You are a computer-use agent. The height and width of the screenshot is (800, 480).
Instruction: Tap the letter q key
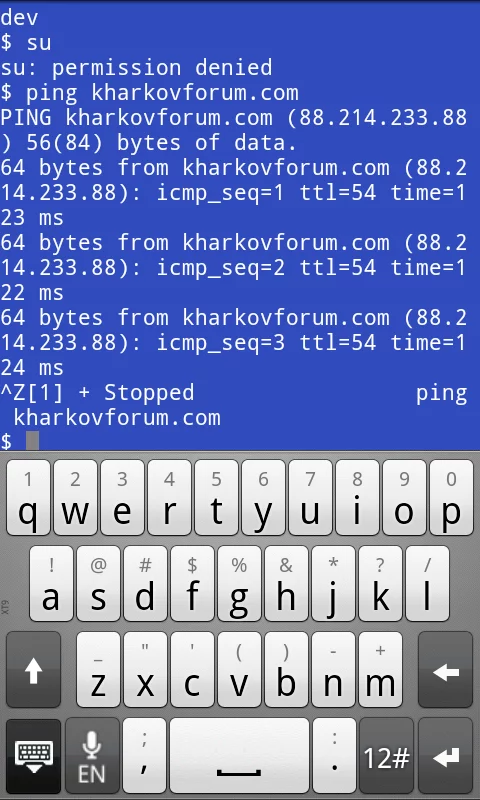tap(28, 497)
